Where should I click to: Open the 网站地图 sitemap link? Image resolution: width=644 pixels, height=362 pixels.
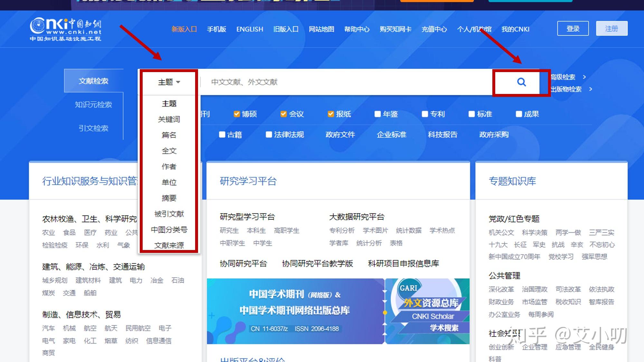tap(321, 29)
